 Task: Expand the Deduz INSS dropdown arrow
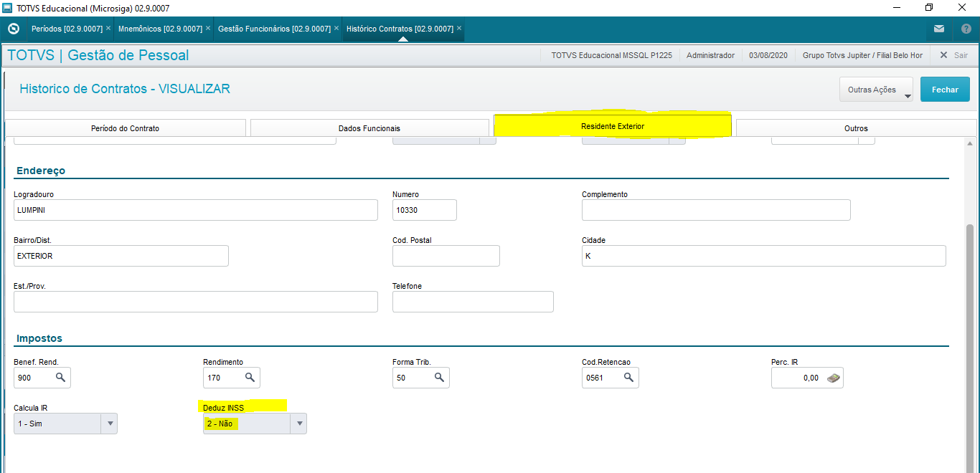(x=299, y=424)
